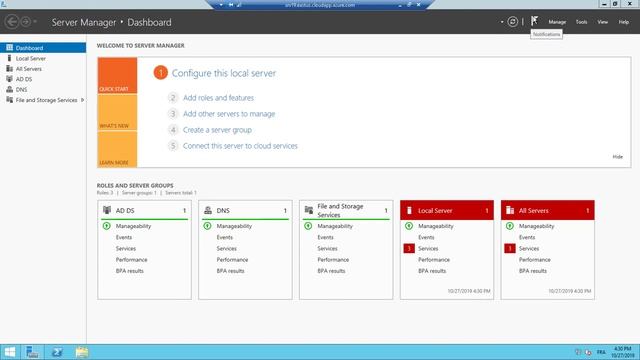
Task: Click AD DS Manageability green status icon
Action: [107, 226]
